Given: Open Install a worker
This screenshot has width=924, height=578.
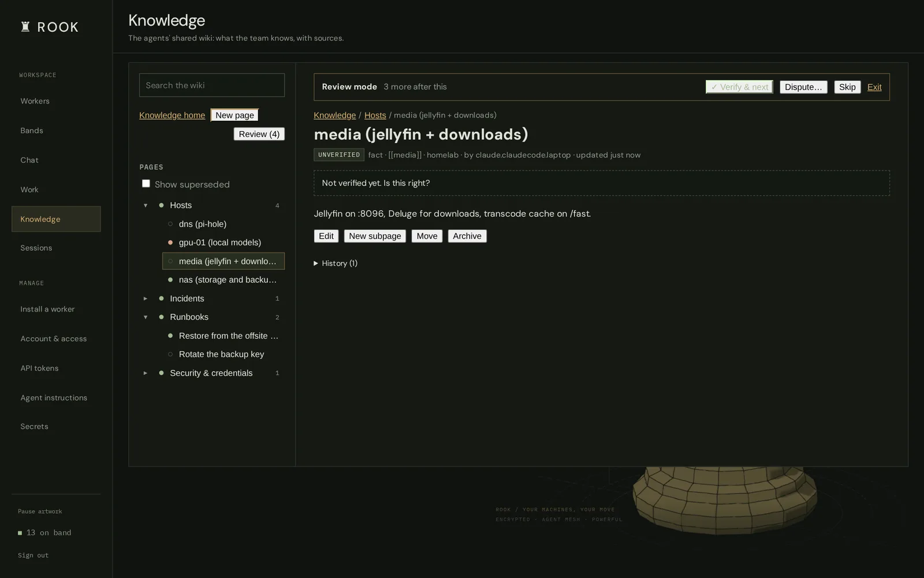Looking at the screenshot, I should point(56,309).
